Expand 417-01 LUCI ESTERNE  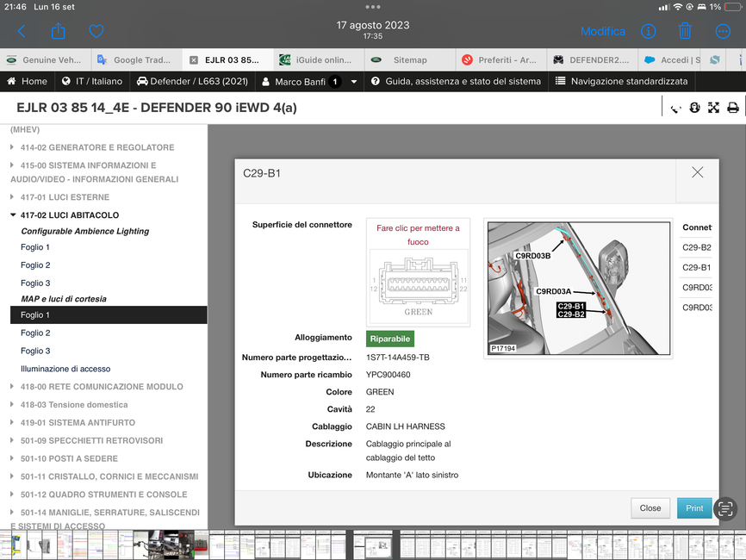12,197
